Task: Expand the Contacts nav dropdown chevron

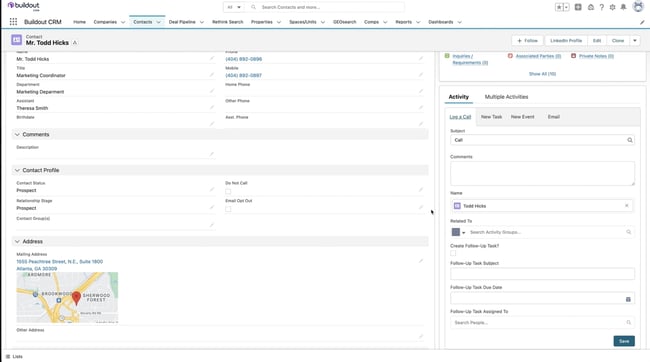Action: (158, 22)
